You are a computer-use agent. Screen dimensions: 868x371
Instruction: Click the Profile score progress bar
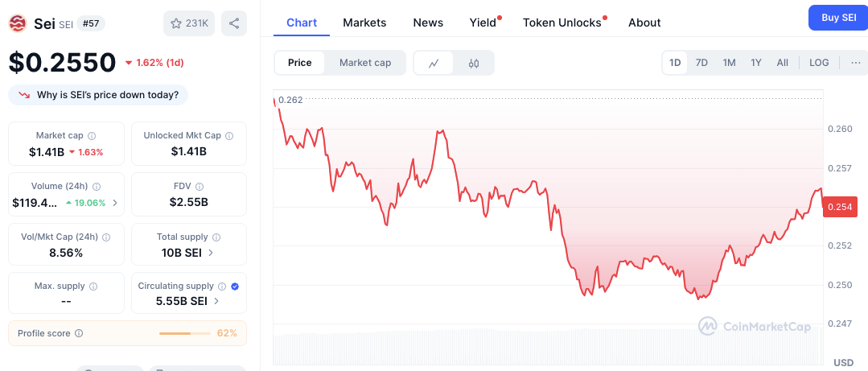click(x=184, y=333)
